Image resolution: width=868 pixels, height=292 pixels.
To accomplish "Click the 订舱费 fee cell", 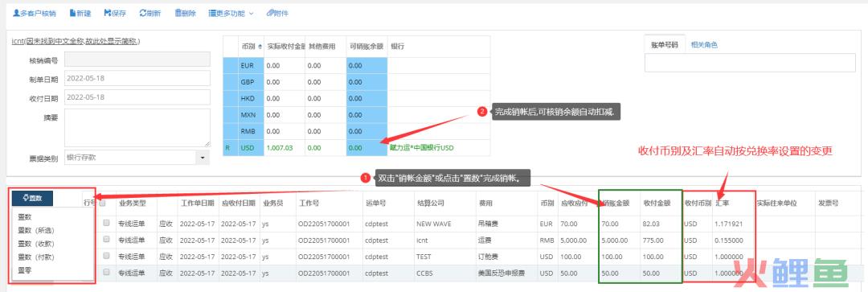I will (x=506, y=257).
